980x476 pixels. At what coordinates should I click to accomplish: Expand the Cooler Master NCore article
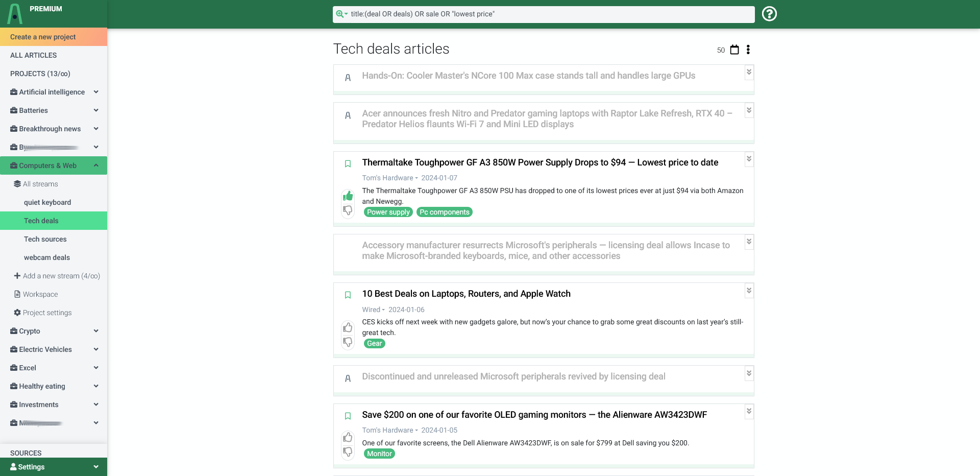(749, 72)
